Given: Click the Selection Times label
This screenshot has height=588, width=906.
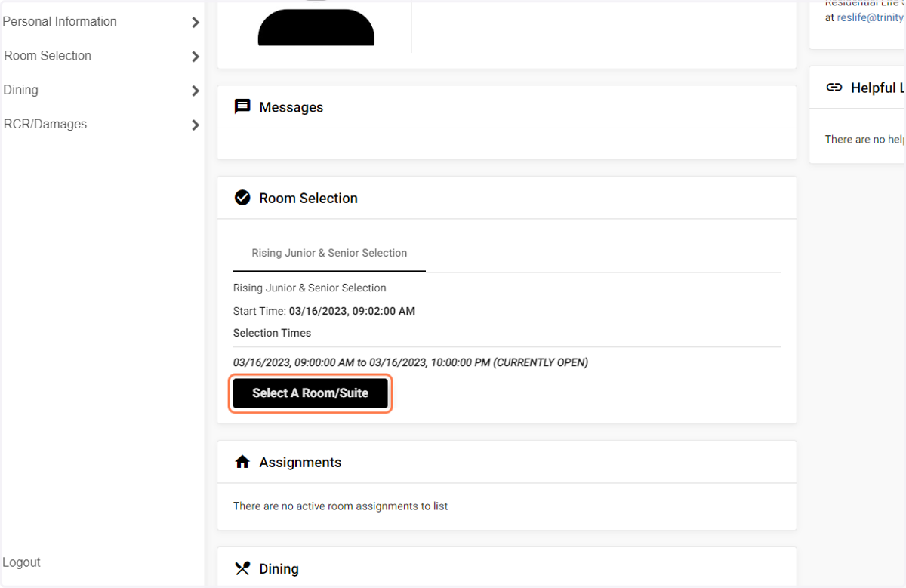Looking at the screenshot, I should [272, 333].
